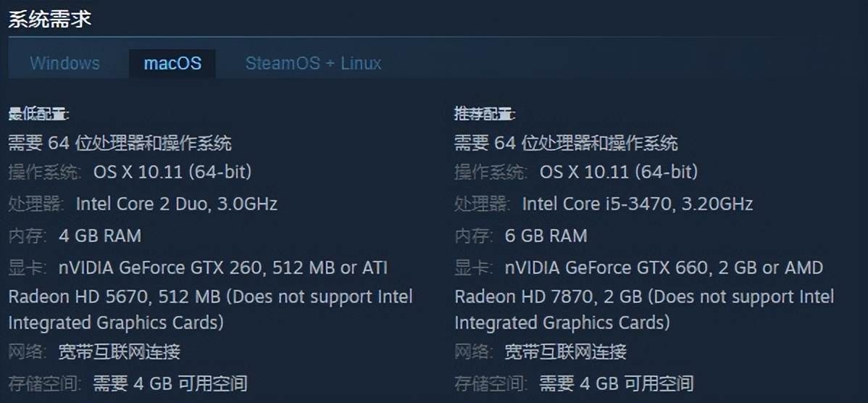The height and width of the screenshot is (403, 868).
Task: Click the OS X 10.11 text in recommended specs
Action: pyautogui.click(x=619, y=173)
